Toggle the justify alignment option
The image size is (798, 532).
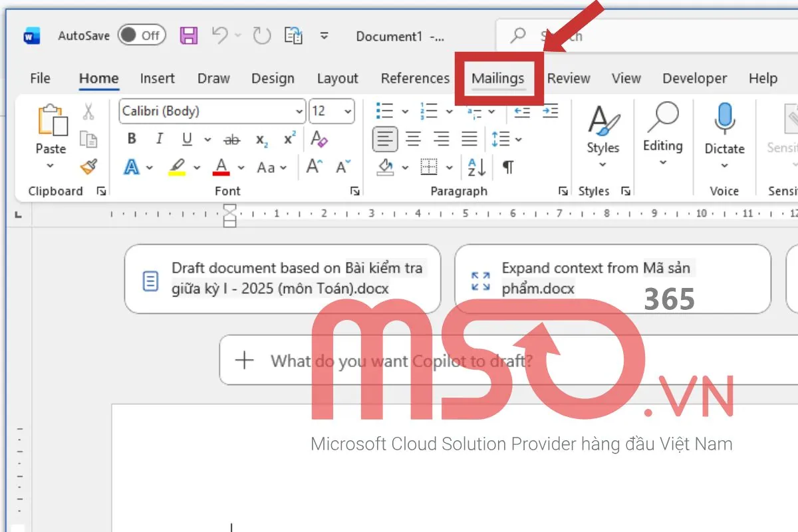click(469, 139)
